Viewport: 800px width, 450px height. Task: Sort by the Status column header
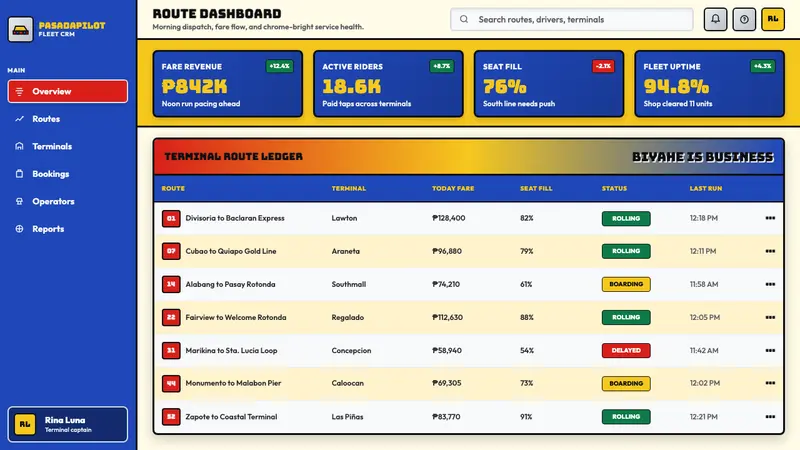614,188
